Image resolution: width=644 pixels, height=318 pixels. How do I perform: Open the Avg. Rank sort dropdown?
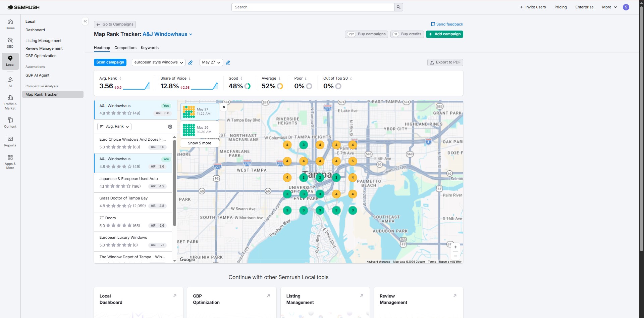coord(114,127)
